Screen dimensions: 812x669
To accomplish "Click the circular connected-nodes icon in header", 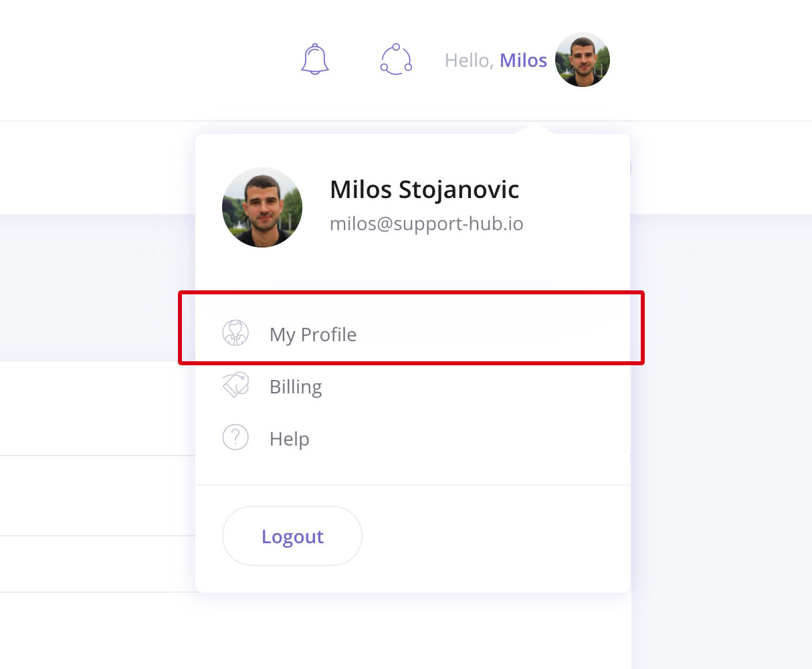I will click(396, 60).
